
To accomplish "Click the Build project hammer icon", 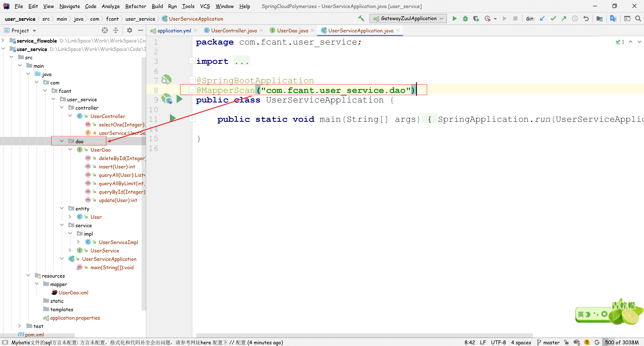I will coord(361,18).
